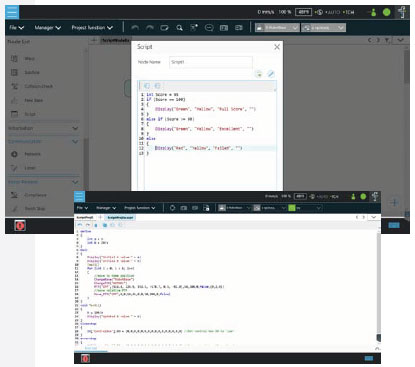Collapse the Force Related section chevron
Image resolution: width=415 pixels, height=367 pixels.
[x=75, y=182]
